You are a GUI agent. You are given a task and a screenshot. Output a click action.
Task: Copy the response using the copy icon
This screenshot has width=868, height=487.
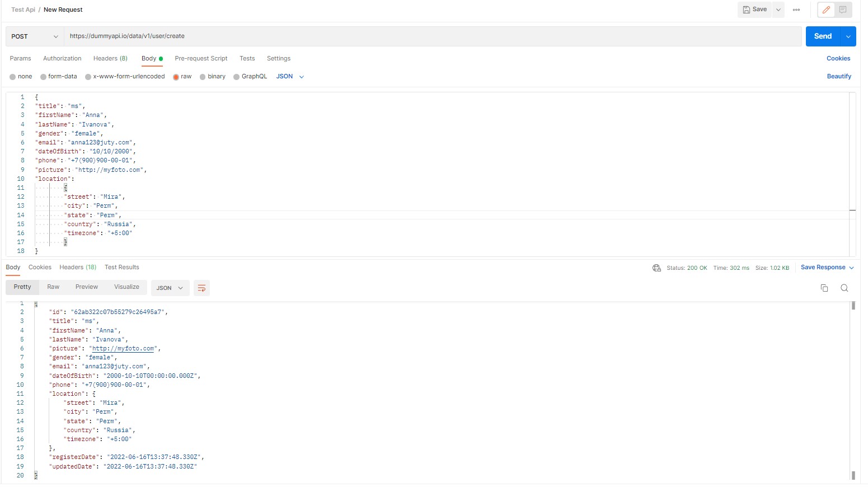point(824,288)
